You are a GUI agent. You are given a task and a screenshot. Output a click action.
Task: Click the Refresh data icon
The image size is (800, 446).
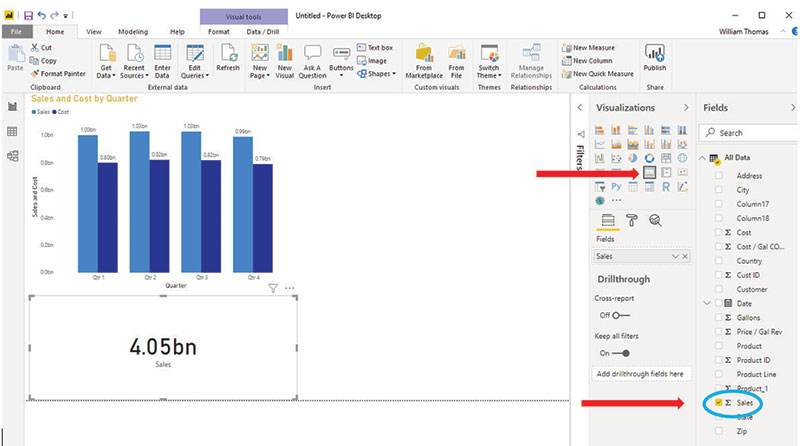pos(228,57)
